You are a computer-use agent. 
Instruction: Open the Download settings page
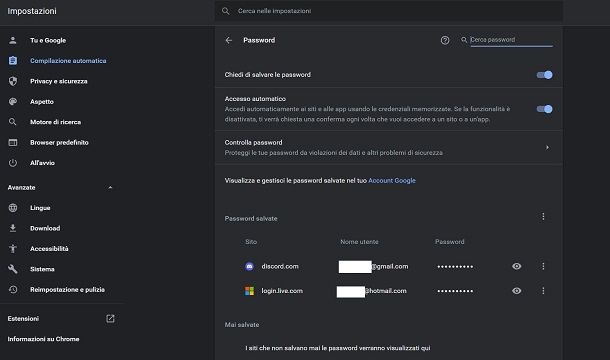[x=45, y=228]
